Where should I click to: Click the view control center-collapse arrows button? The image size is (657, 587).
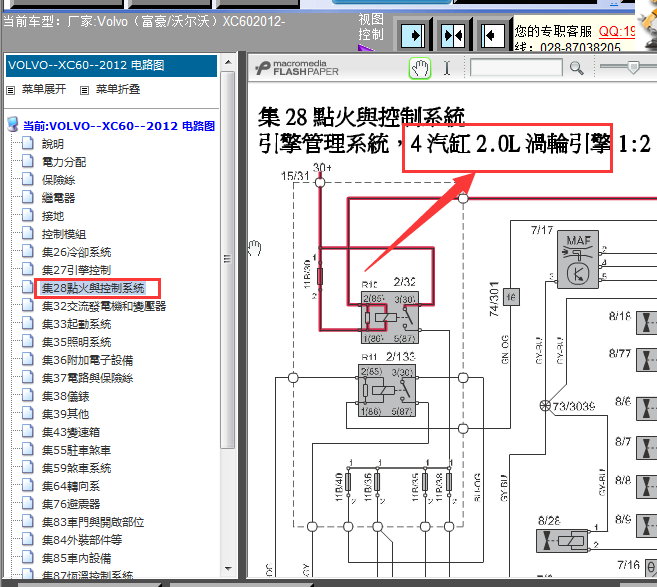(453, 36)
